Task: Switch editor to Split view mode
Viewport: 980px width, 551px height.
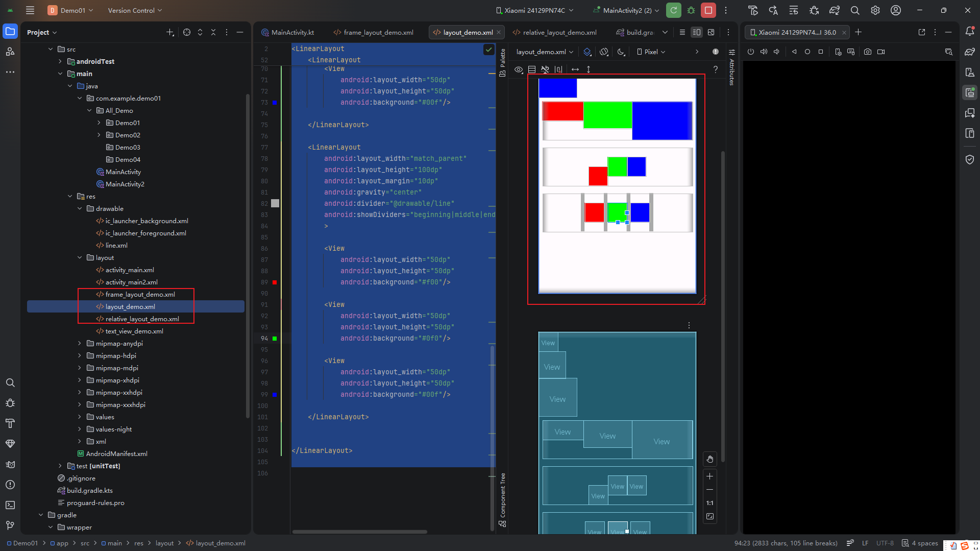Action: click(x=697, y=32)
